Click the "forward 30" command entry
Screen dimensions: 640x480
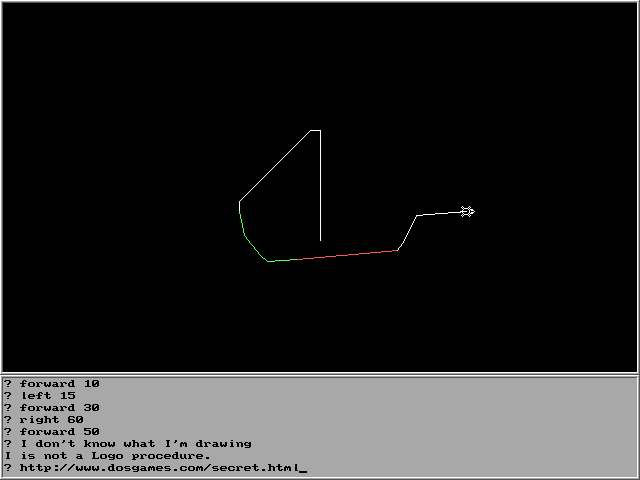(x=59, y=408)
